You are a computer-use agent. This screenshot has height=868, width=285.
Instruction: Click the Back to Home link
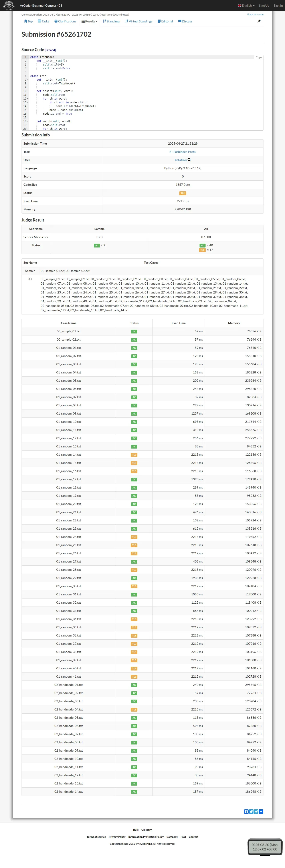(x=255, y=14)
